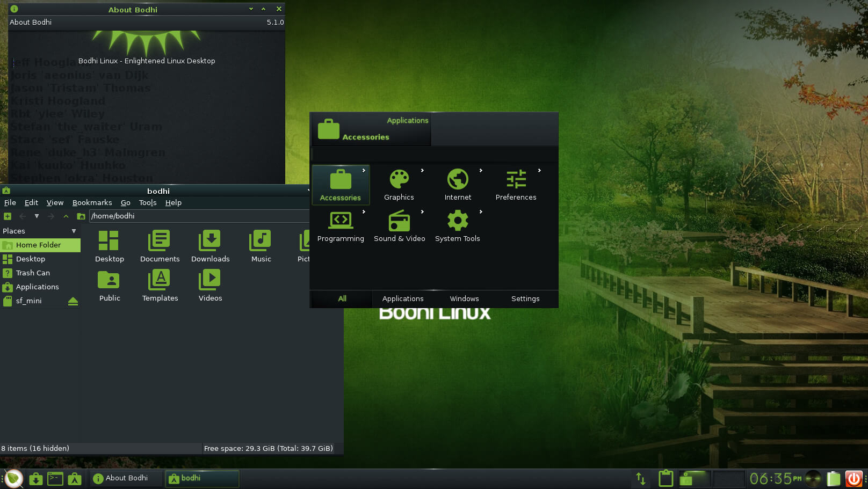Open the clipboard icon in tray
Viewport: 868px width, 489px height.
[x=666, y=478]
